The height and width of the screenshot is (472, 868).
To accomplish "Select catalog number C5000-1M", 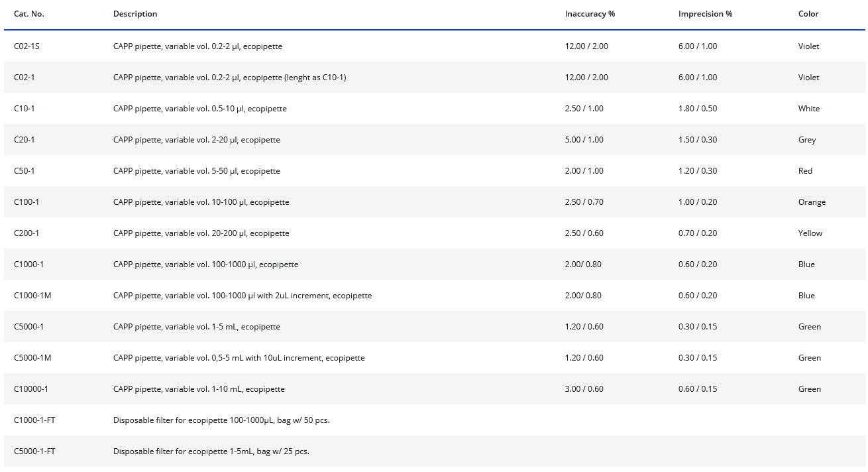I will 32,358.
